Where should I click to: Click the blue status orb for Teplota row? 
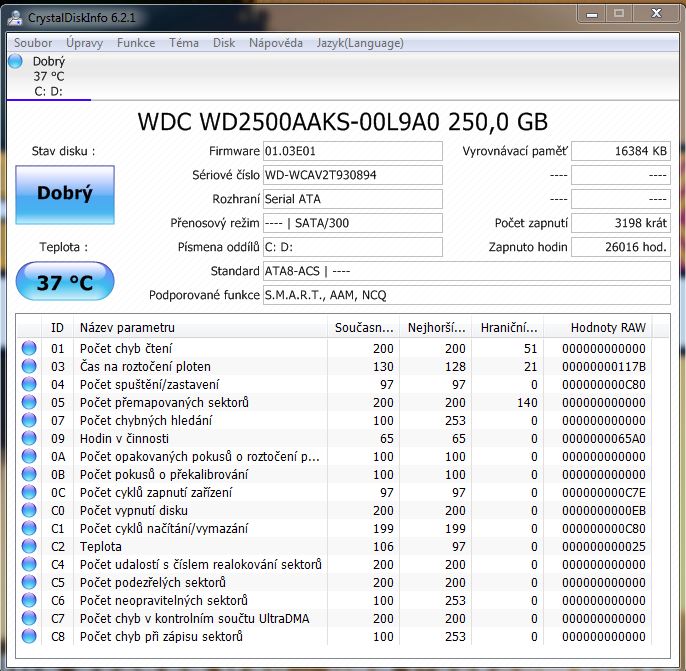point(28,546)
